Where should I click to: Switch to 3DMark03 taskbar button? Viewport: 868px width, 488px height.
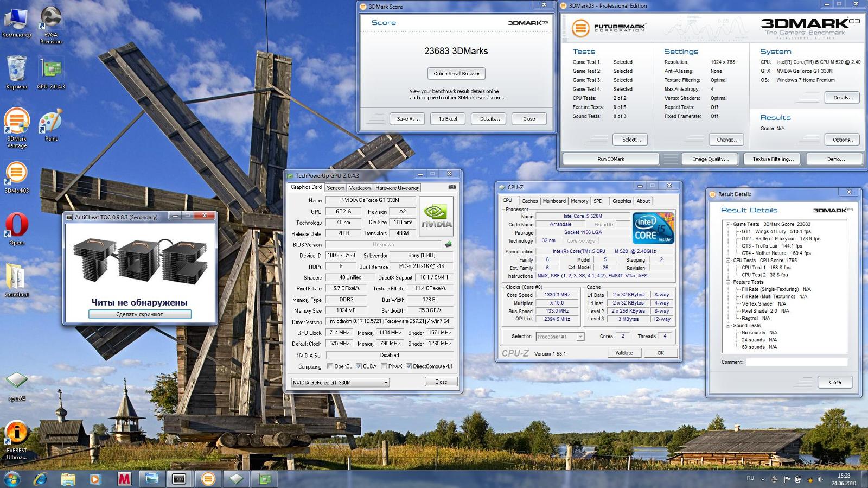click(x=208, y=479)
